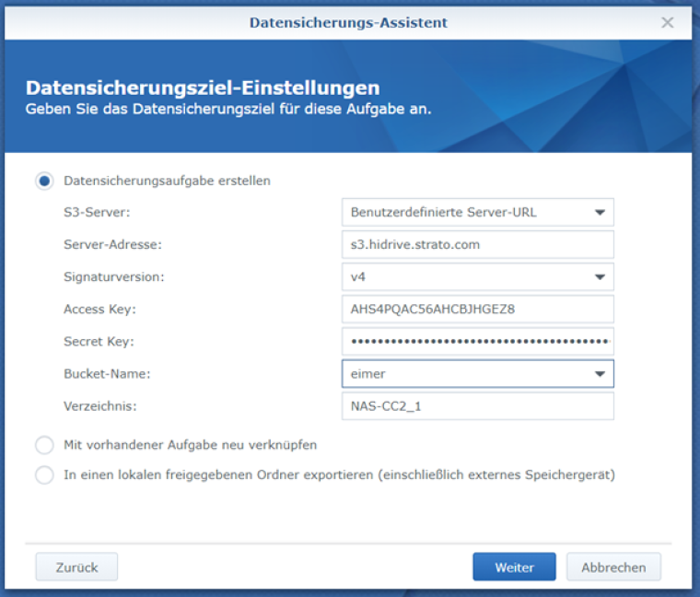This screenshot has height=597, width=700.
Task: Open the Bucket-Name dropdown arrow
Action: pyautogui.click(x=600, y=374)
